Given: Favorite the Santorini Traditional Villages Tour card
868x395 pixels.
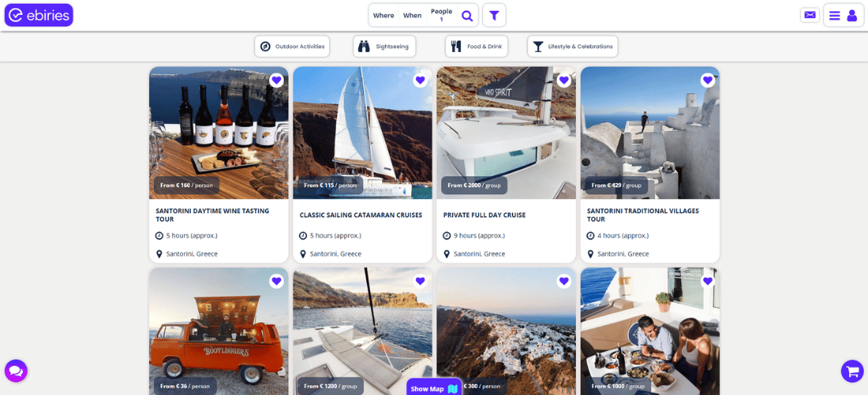Looking at the screenshot, I should 708,81.
